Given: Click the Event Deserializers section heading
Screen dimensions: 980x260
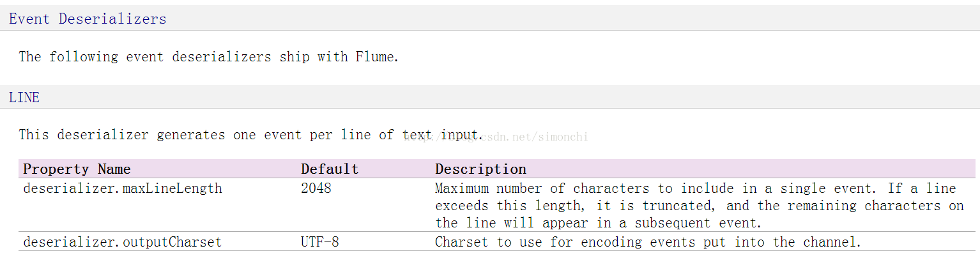Looking at the screenshot, I should pyautogui.click(x=88, y=19).
